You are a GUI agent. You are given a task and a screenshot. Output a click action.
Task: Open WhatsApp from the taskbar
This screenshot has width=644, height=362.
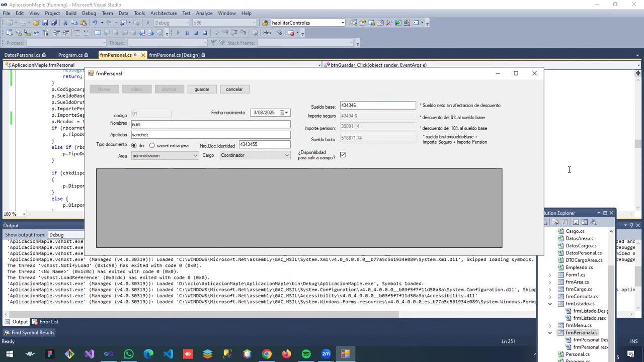click(128, 354)
